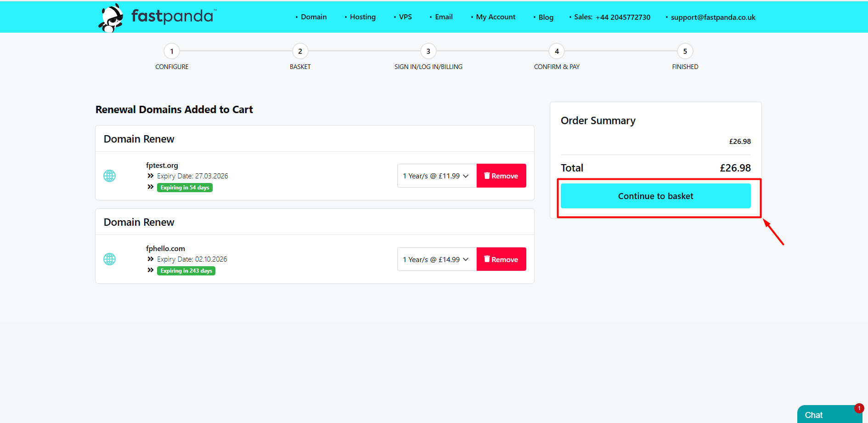
Task: Go to step 2 Basket circle
Action: click(x=300, y=51)
